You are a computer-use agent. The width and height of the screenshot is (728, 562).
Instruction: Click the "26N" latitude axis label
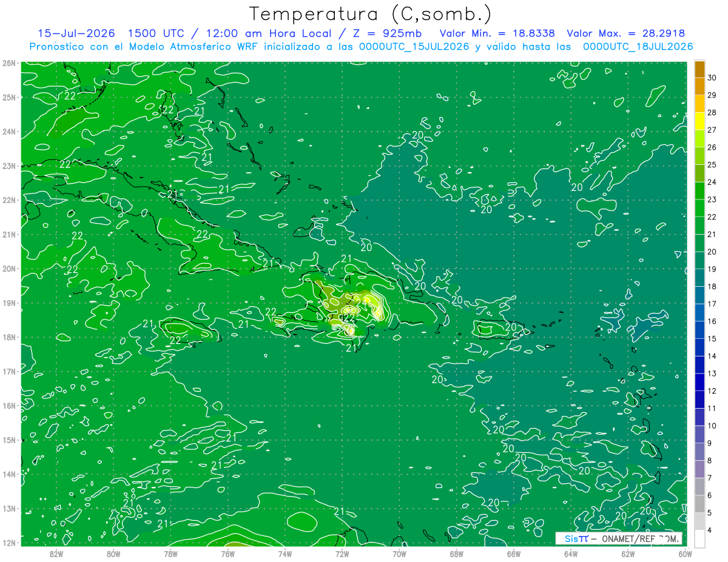point(8,63)
